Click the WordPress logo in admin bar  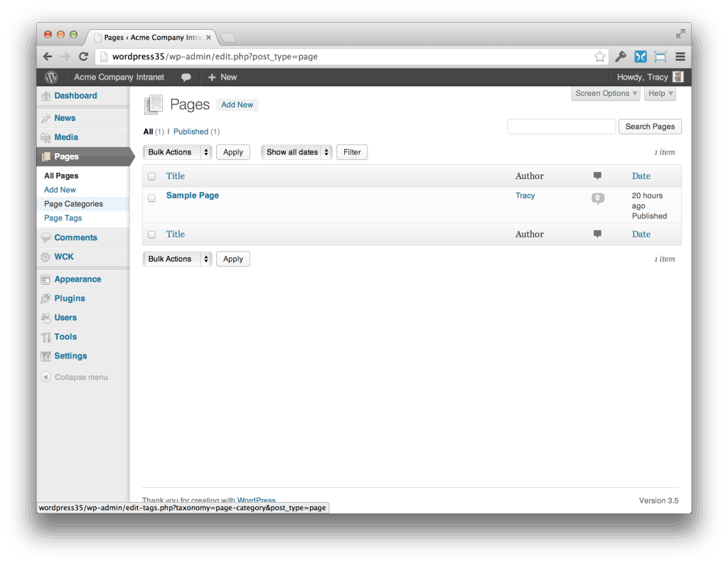(x=51, y=77)
